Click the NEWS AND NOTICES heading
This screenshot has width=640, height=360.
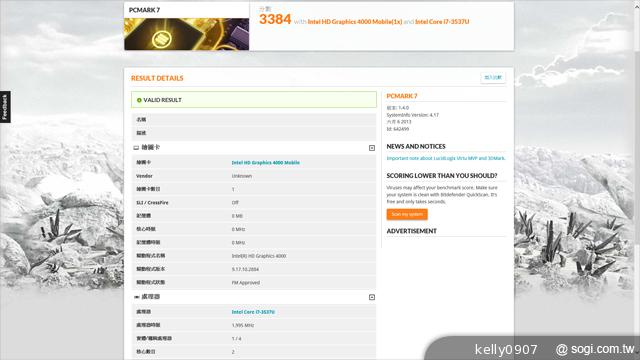416,146
